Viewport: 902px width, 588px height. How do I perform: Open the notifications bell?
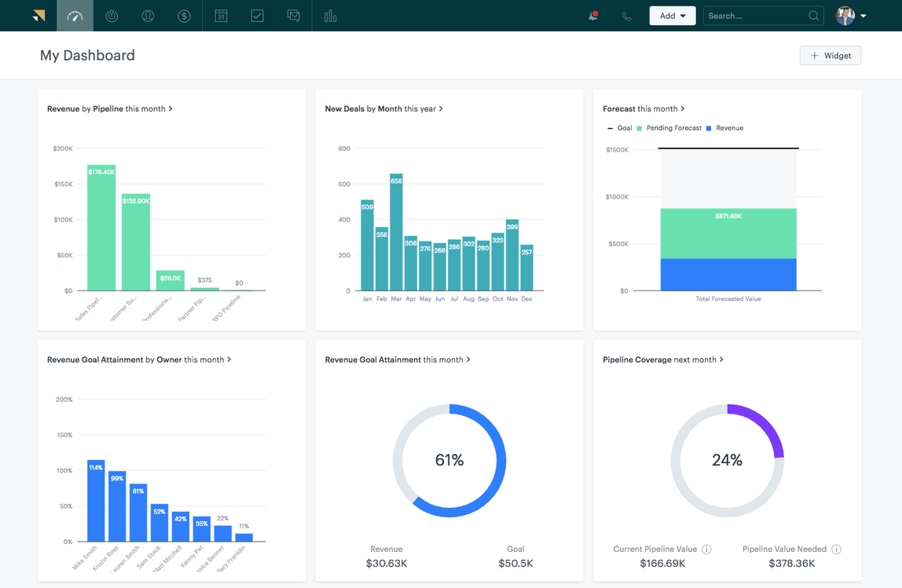(592, 15)
